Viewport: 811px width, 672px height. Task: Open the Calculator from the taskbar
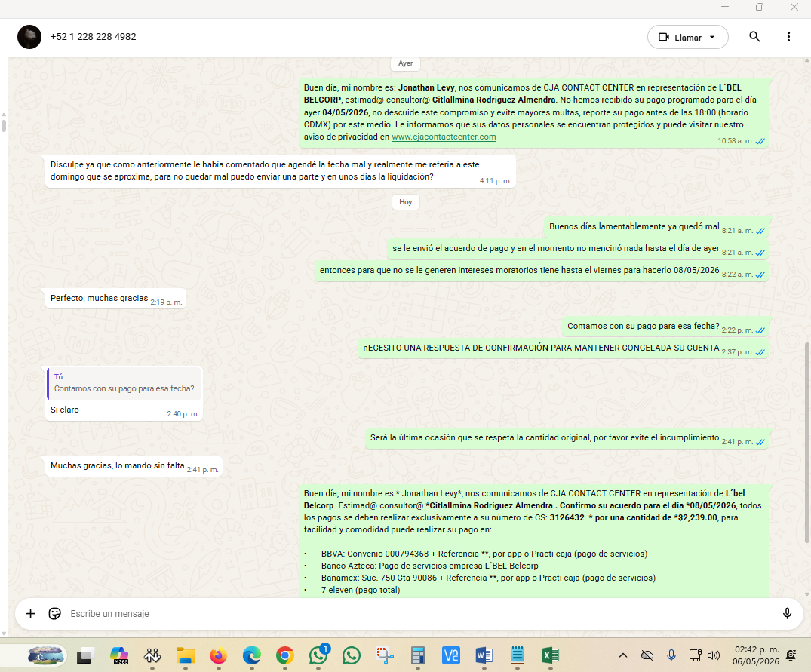[418, 656]
